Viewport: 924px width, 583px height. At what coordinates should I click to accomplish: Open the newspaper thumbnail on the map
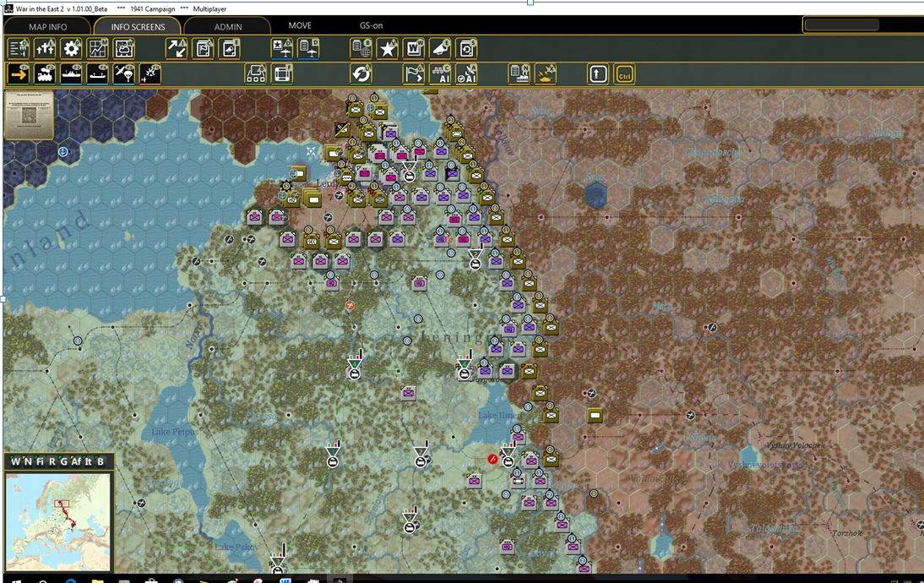pos(29,114)
